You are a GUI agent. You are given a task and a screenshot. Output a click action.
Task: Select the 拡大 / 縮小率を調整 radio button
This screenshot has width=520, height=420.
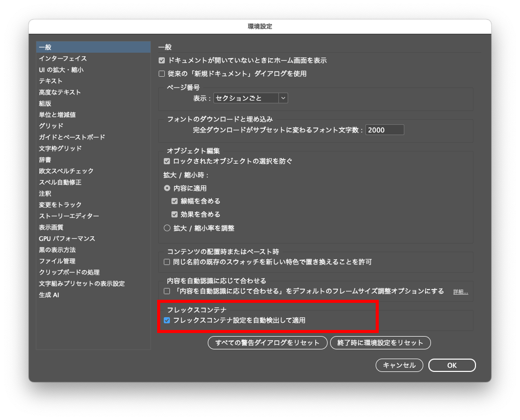click(167, 228)
